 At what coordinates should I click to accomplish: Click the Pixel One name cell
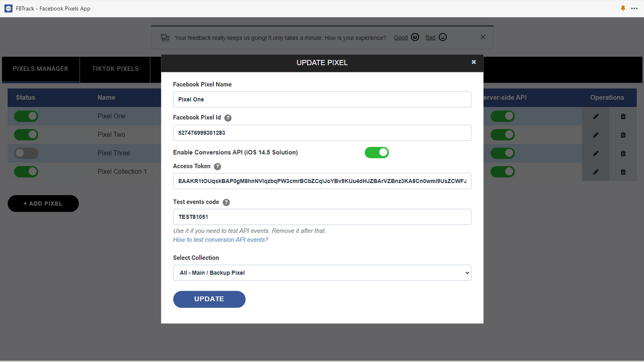click(x=112, y=116)
